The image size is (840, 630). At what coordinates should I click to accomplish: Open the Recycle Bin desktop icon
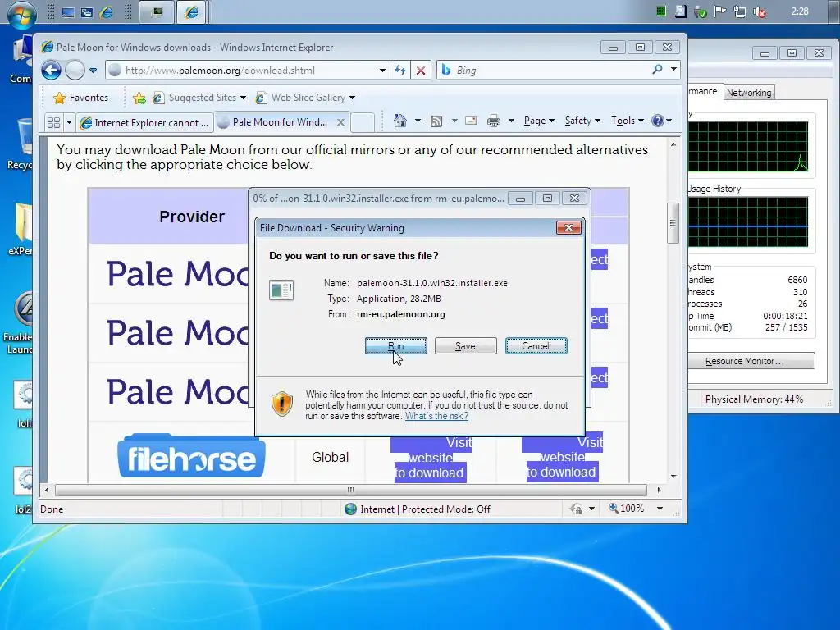click(x=21, y=144)
